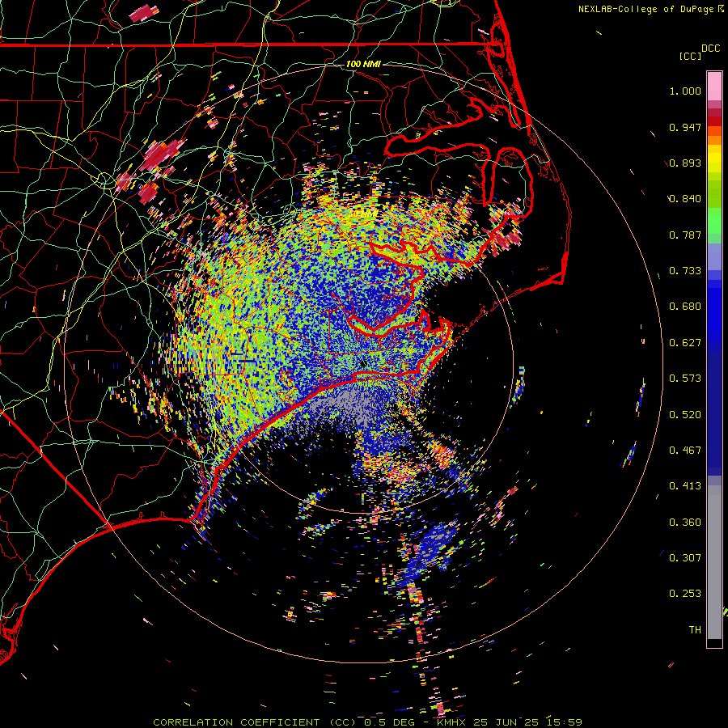Click the 0.467 color scale value
The image size is (728, 728).
click(x=685, y=451)
